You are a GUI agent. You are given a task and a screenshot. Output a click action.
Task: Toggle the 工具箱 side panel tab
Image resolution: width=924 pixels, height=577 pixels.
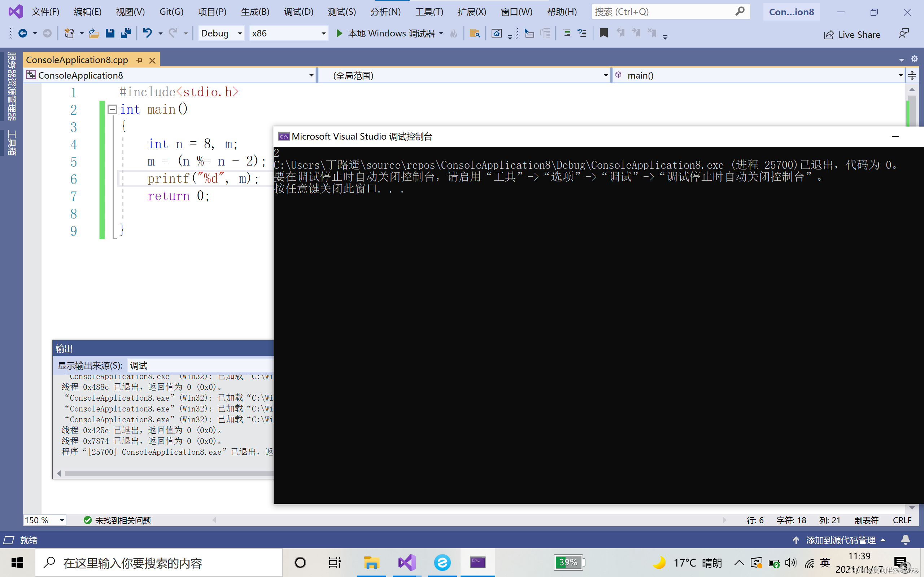pyautogui.click(x=12, y=143)
